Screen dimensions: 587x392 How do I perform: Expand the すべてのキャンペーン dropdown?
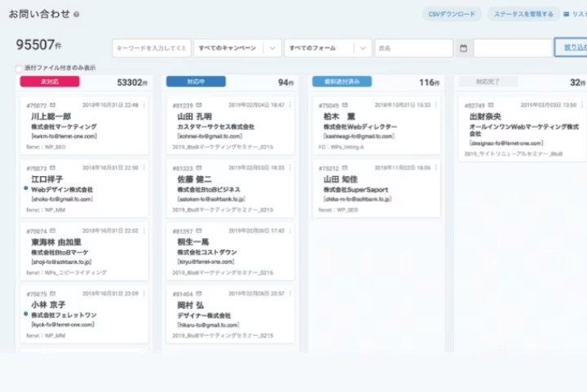pos(272,48)
